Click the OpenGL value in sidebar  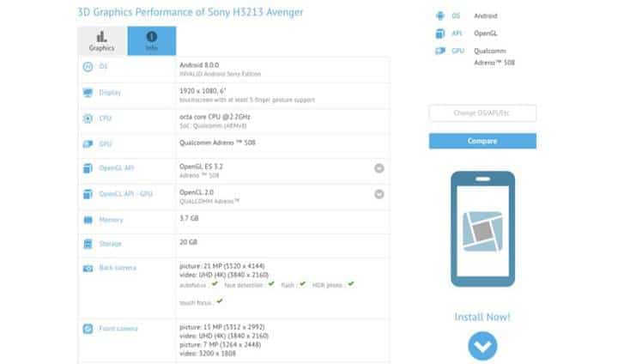[x=485, y=33]
